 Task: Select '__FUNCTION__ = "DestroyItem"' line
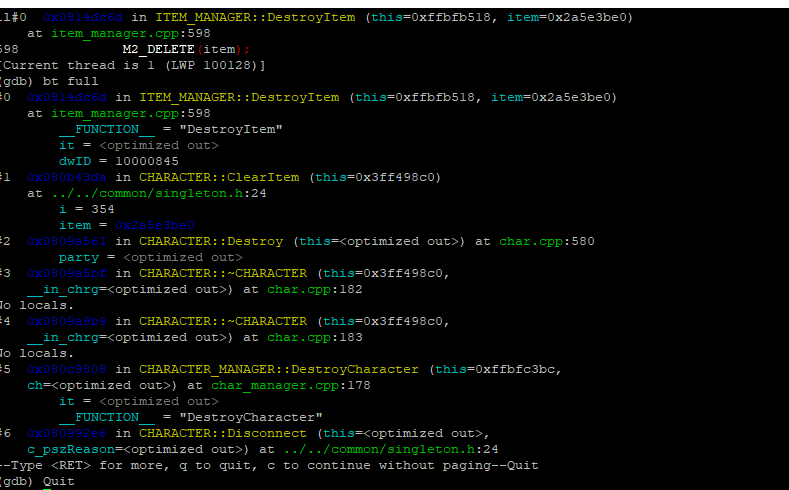(x=171, y=129)
